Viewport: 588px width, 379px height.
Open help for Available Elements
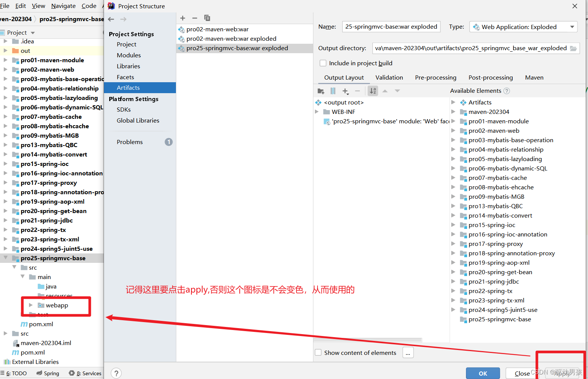pyautogui.click(x=507, y=91)
